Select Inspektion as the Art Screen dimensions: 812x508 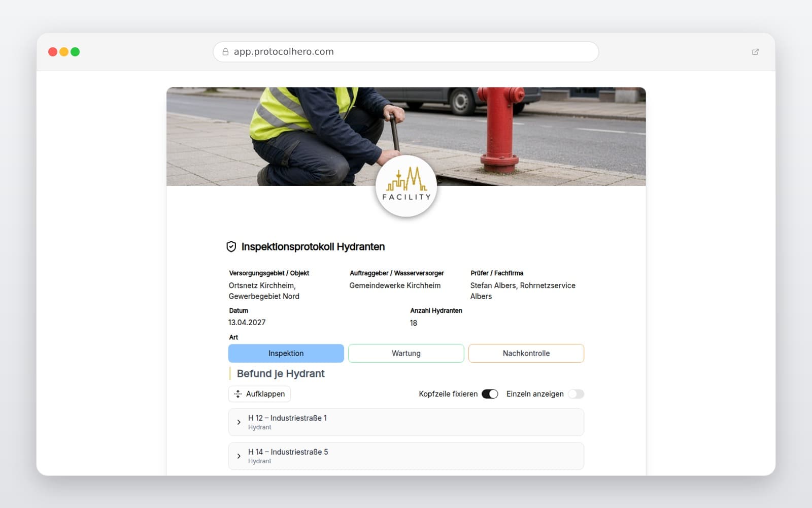tap(286, 354)
